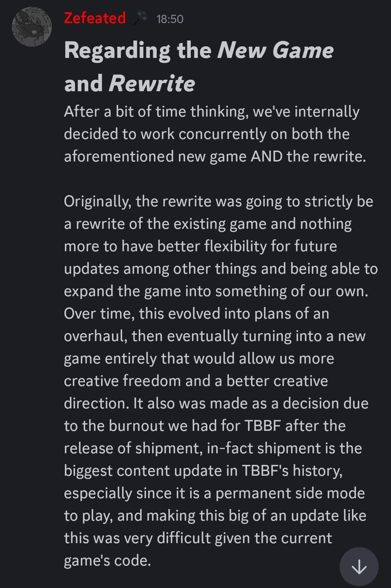Click the last line "game's code."
The width and height of the screenshot is (391, 588).
[x=107, y=560]
